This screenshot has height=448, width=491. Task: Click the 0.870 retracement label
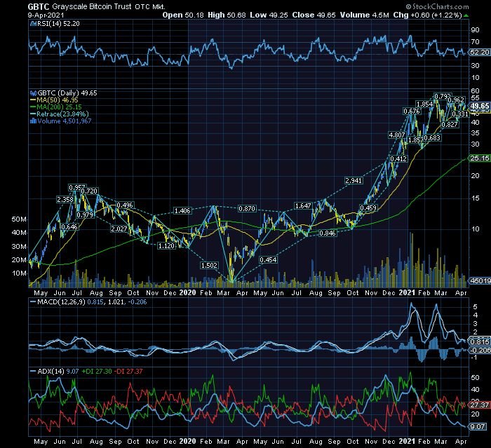click(247, 208)
